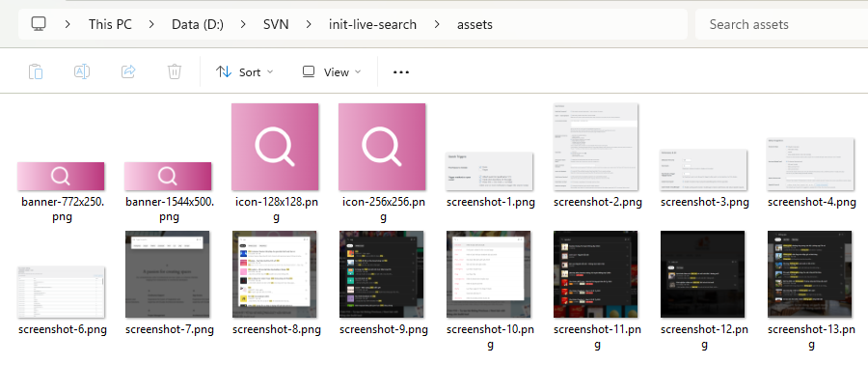Select the screenshot-7.png thumbnail

point(168,274)
